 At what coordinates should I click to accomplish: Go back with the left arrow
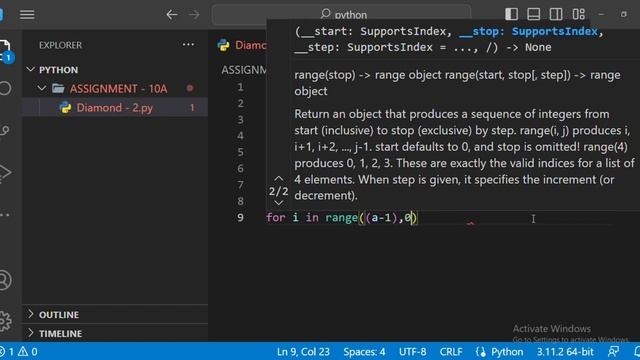coord(172,15)
